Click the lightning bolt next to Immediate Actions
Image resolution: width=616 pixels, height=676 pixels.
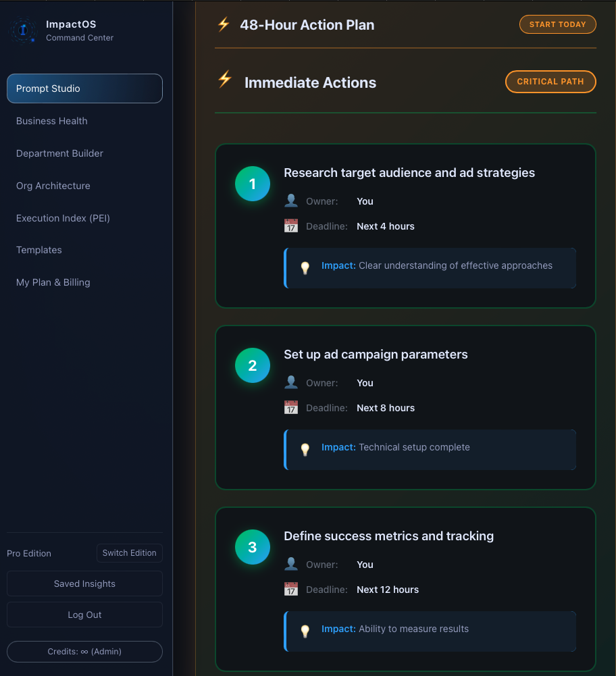pyautogui.click(x=224, y=81)
